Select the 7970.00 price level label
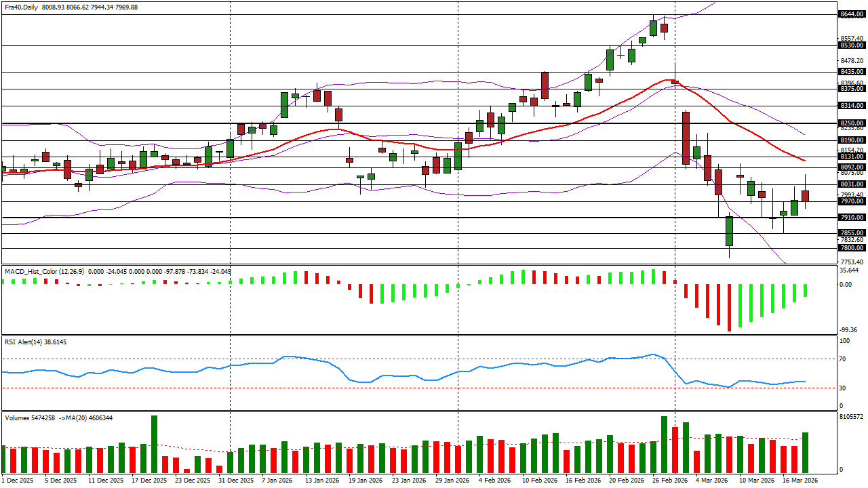The width and height of the screenshot is (868, 488). pyautogui.click(x=850, y=201)
